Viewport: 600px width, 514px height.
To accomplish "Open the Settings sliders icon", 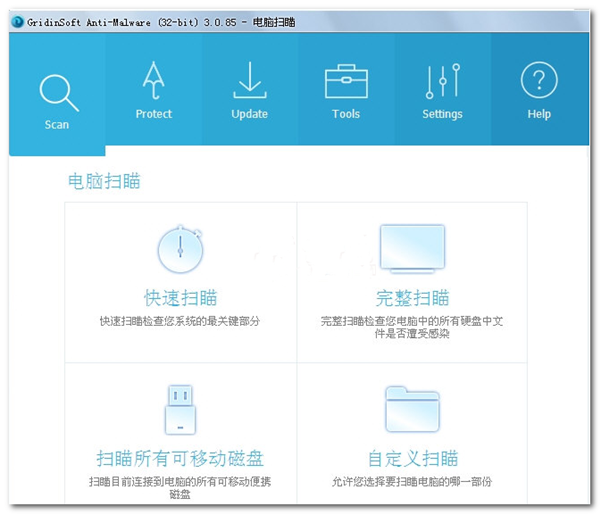I will 442,80.
